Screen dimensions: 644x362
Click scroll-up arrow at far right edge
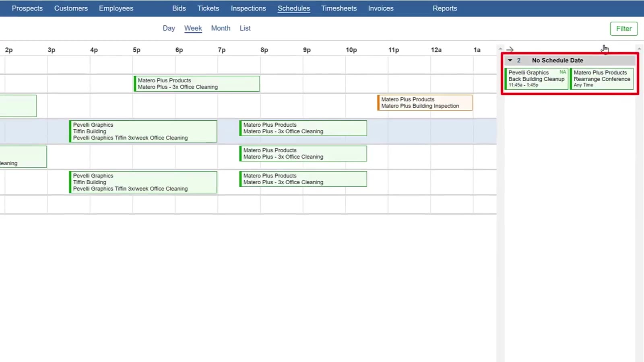639,49
